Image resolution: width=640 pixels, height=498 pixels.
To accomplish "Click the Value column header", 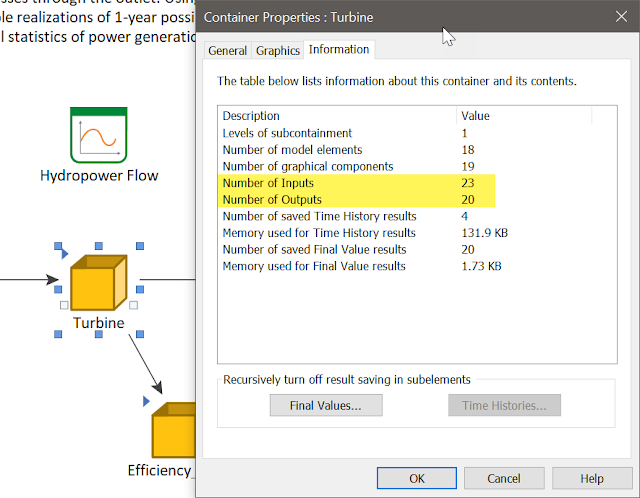I will pos(524,116).
